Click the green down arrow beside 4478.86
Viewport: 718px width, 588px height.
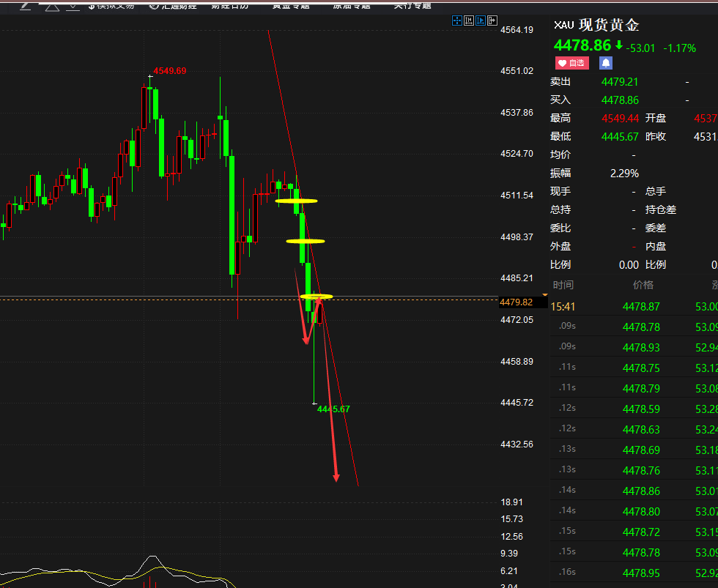point(618,45)
